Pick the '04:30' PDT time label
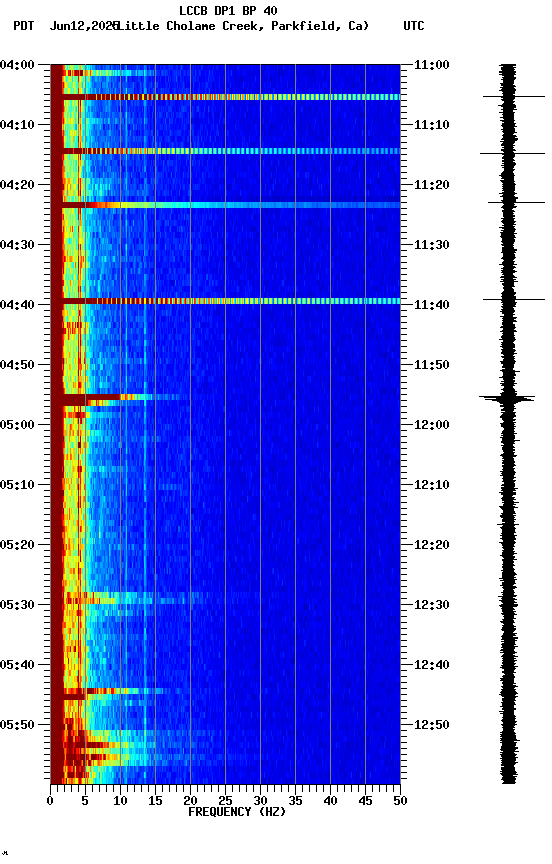This screenshot has height=864, width=552. (x=17, y=245)
